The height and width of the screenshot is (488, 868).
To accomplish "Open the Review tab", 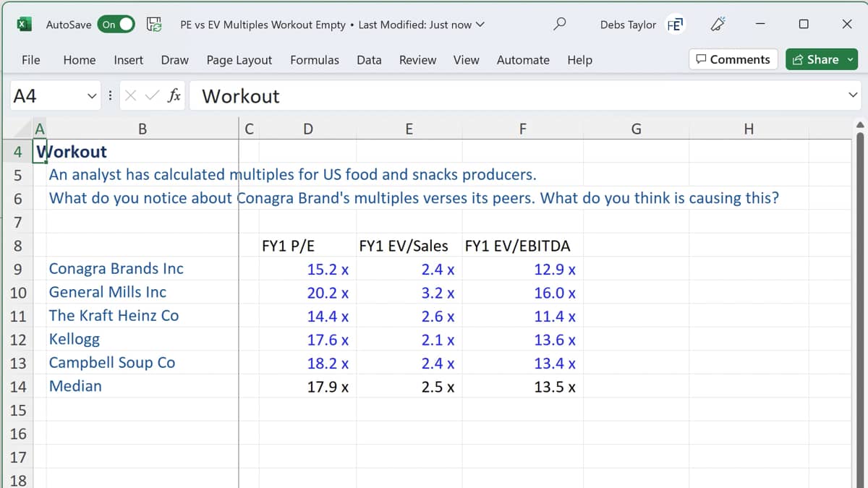I will tap(417, 60).
